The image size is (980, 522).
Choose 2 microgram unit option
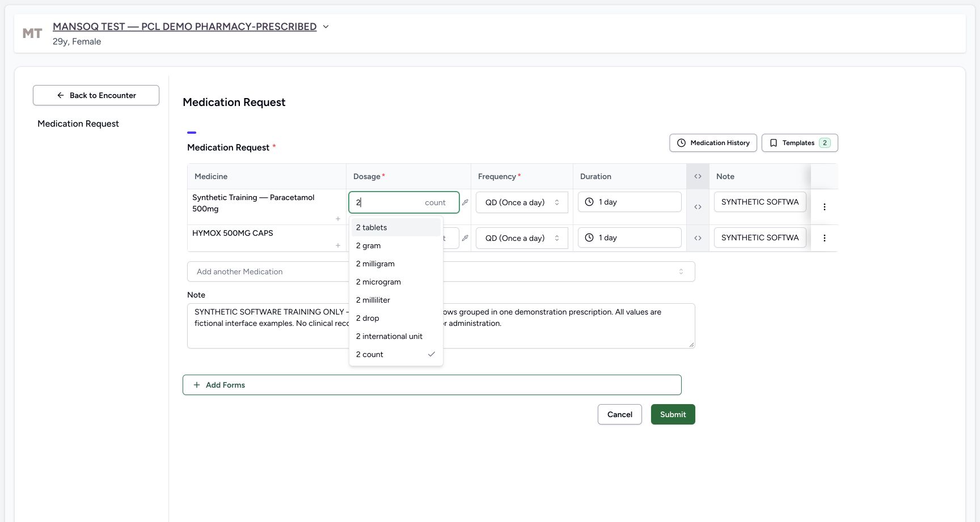(396, 282)
